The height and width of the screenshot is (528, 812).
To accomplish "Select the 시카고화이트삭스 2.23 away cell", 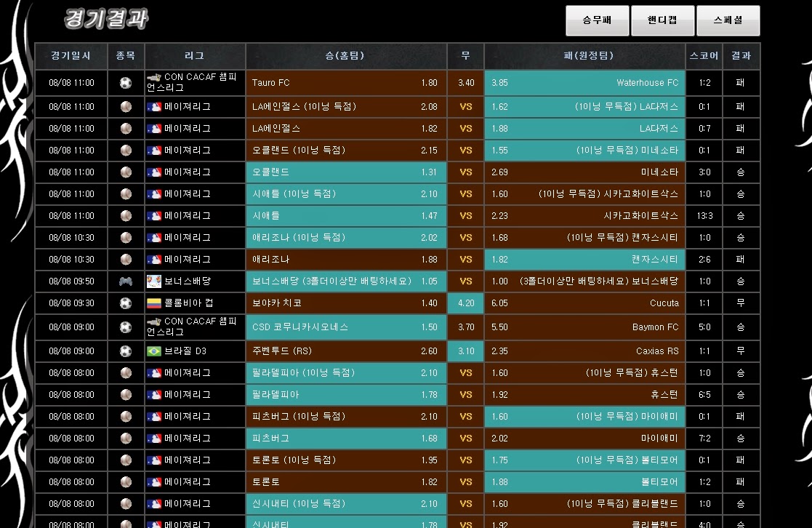I will point(584,216).
